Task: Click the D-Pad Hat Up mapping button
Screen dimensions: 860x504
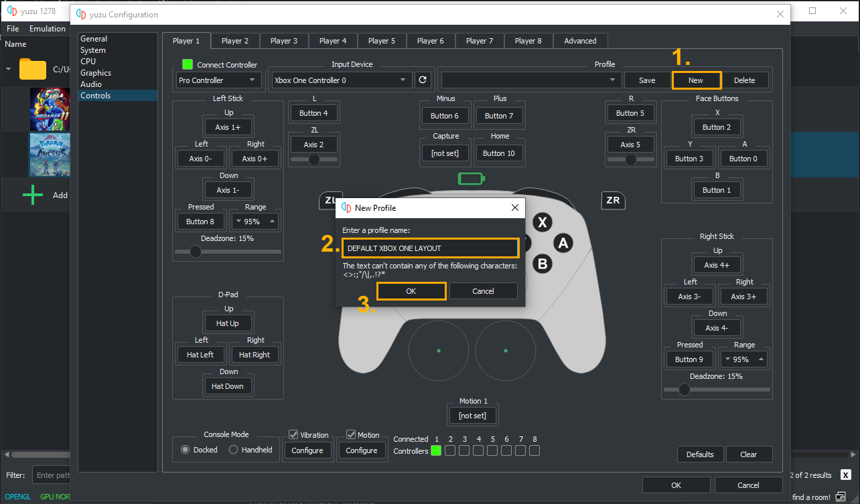Action: 228,323
